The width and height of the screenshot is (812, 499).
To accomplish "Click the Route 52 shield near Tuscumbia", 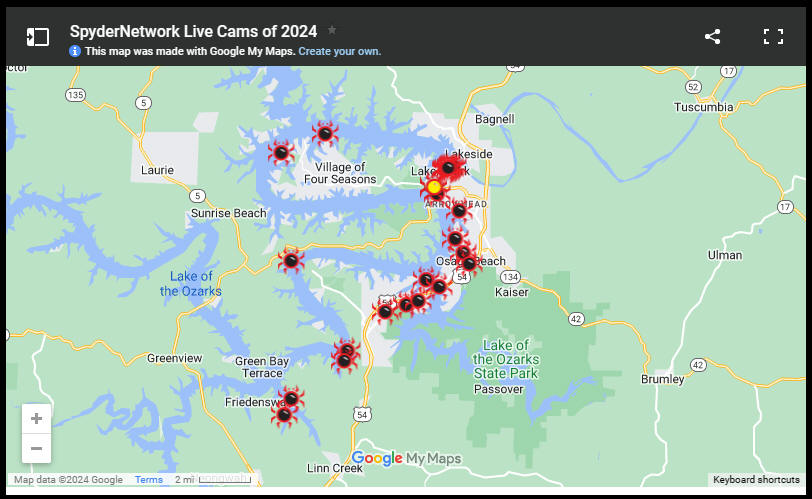I will 693,87.
